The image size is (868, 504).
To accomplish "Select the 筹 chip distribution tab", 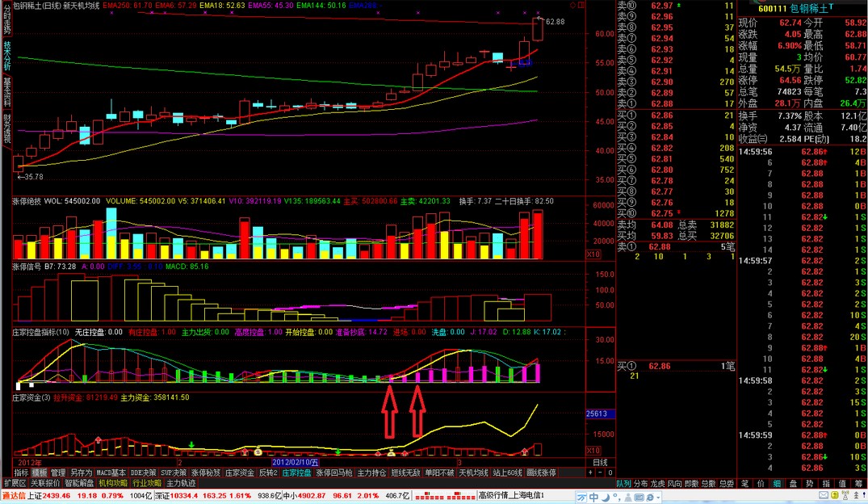I will point(859,484).
